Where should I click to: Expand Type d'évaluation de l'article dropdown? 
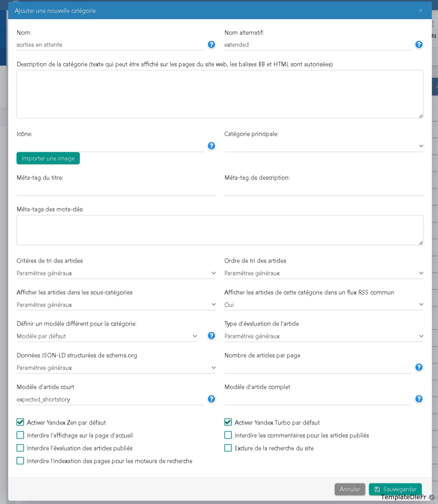point(323,336)
